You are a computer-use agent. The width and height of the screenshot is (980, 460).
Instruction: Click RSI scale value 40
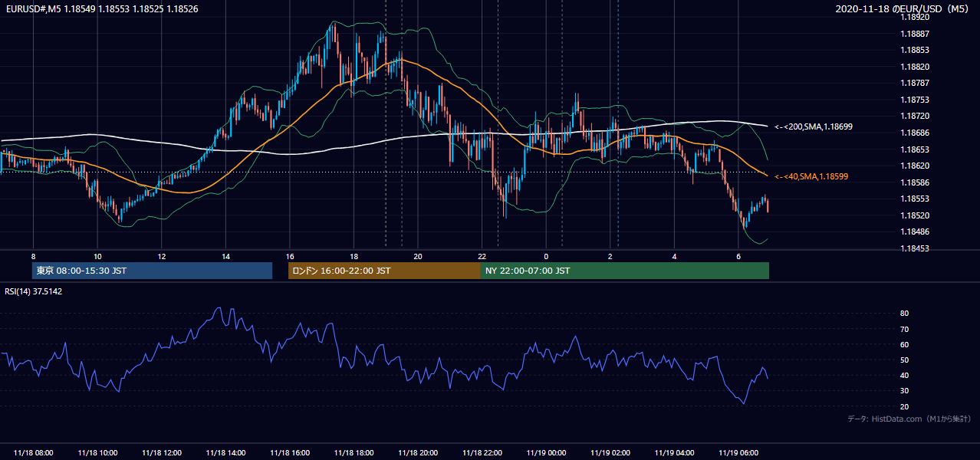pyautogui.click(x=904, y=375)
